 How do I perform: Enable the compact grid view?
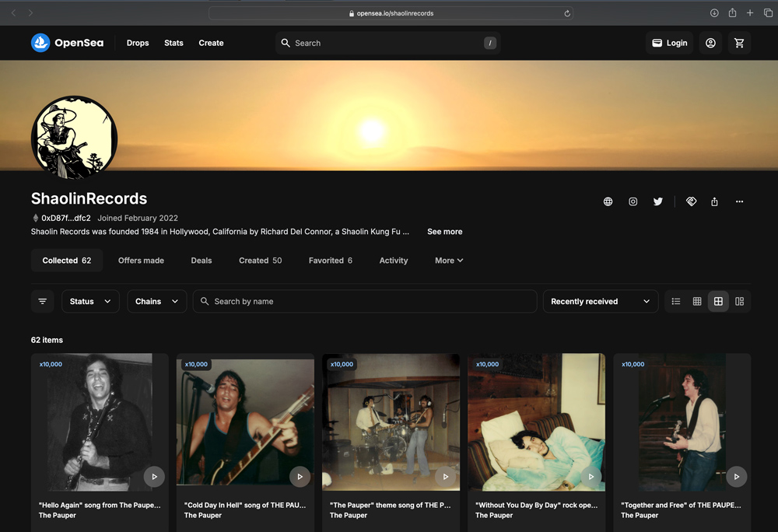click(696, 301)
